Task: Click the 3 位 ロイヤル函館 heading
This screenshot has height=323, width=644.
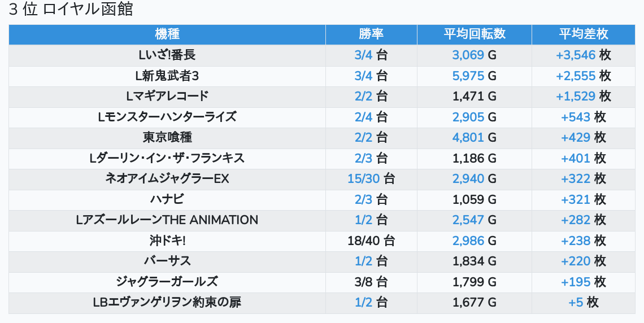Action: [71, 10]
